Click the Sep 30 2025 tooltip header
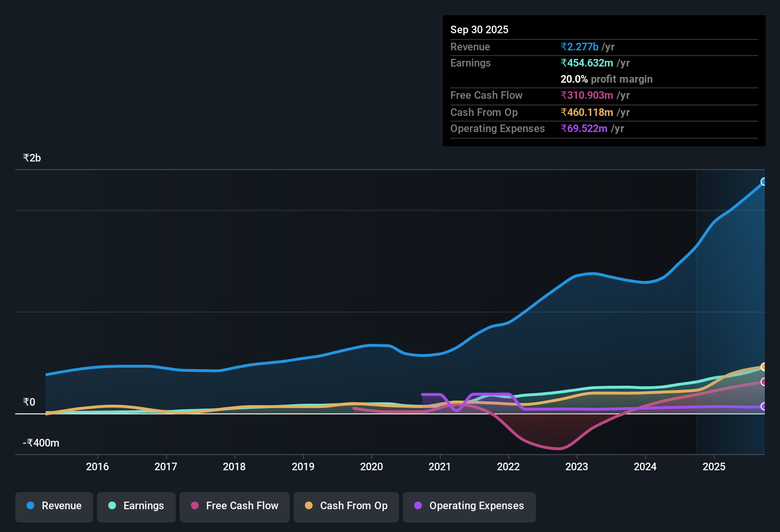The height and width of the screenshot is (532, 780). point(479,29)
